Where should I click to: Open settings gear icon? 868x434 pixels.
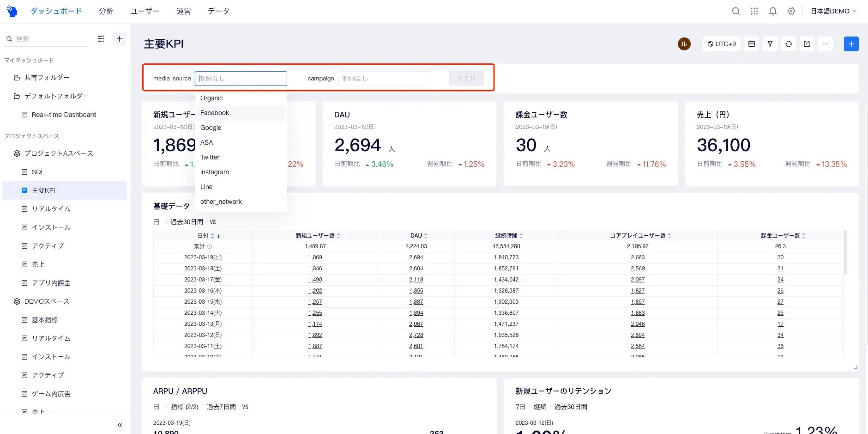[x=791, y=11]
